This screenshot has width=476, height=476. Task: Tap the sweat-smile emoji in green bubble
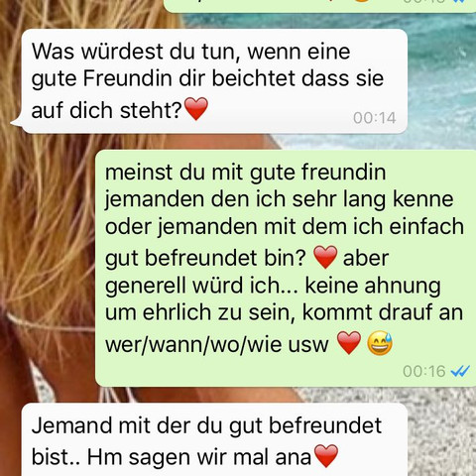coord(380,343)
